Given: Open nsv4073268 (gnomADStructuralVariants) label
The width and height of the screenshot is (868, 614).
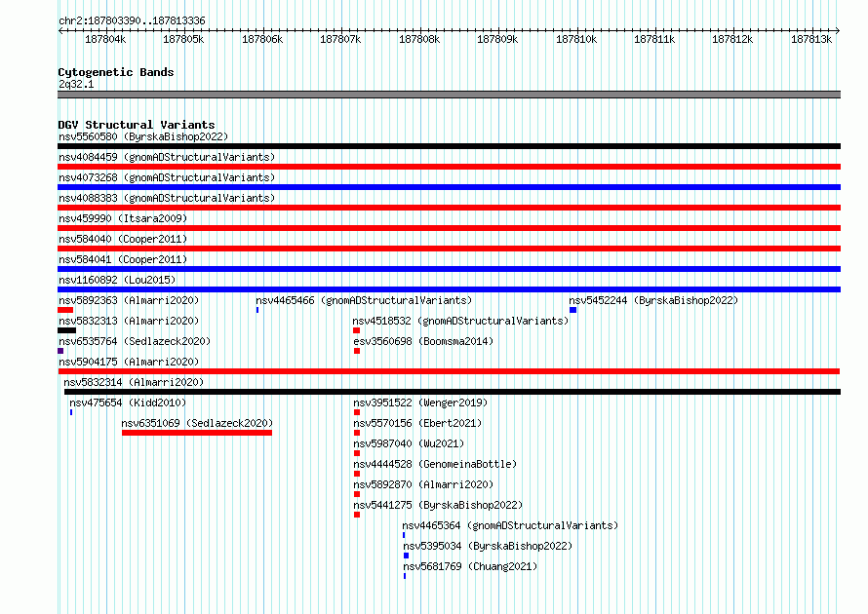Looking at the screenshot, I should pyautogui.click(x=167, y=177).
